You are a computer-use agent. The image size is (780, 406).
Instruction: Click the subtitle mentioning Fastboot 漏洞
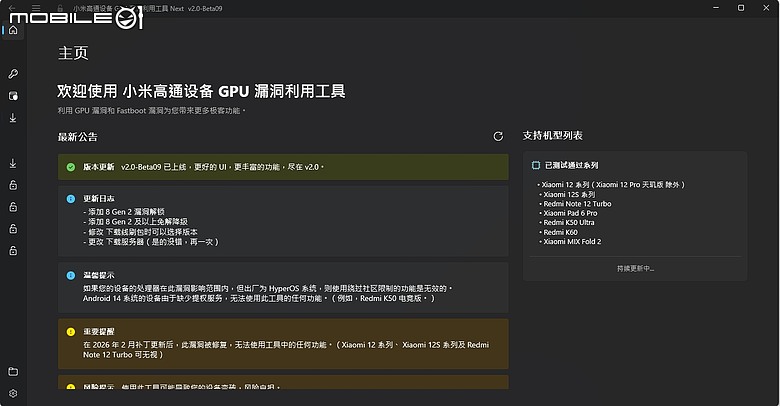pyautogui.click(x=152, y=110)
